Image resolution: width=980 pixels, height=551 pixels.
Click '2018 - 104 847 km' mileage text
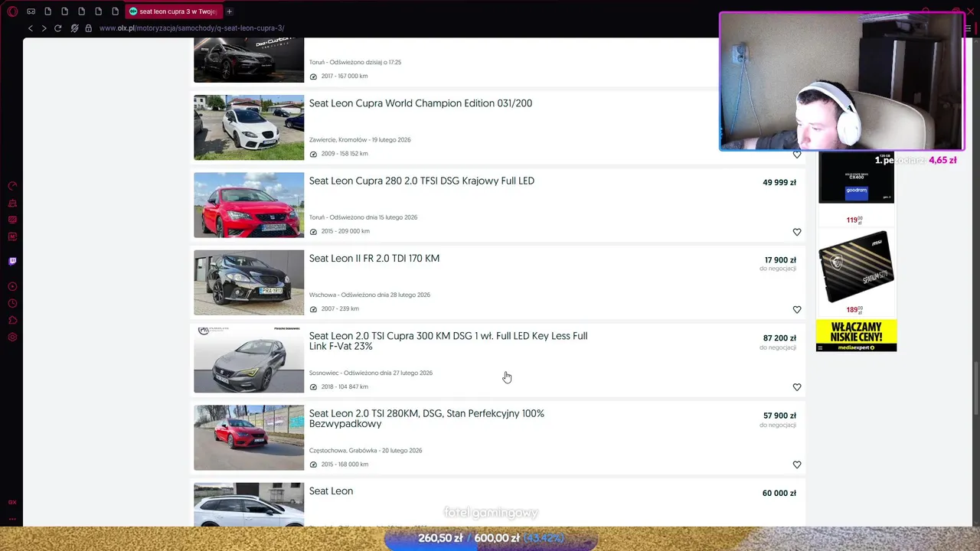click(345, 386)
